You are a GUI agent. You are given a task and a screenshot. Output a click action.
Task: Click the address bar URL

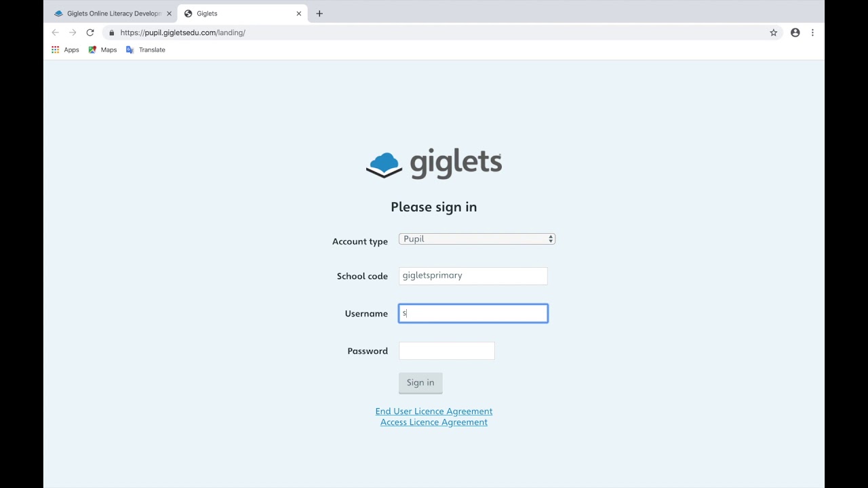point(182,33)
